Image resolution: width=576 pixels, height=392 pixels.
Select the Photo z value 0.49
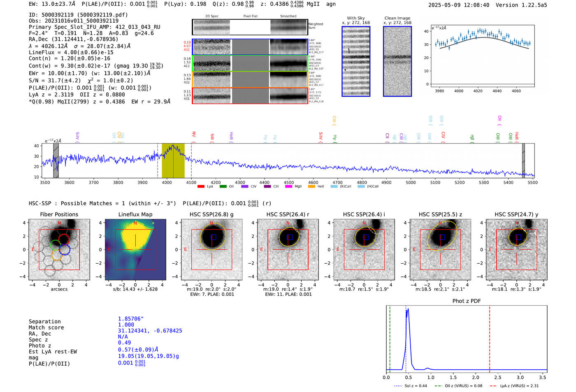click(x=125, y=343)
